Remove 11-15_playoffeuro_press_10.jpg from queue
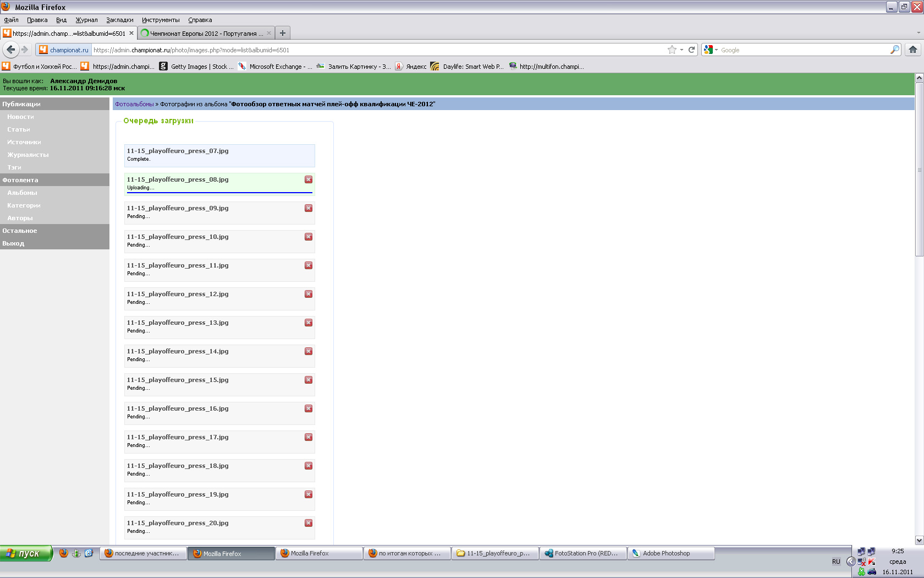Image resolution: width=924 pixels, height=578 pixels. (309, 237)
